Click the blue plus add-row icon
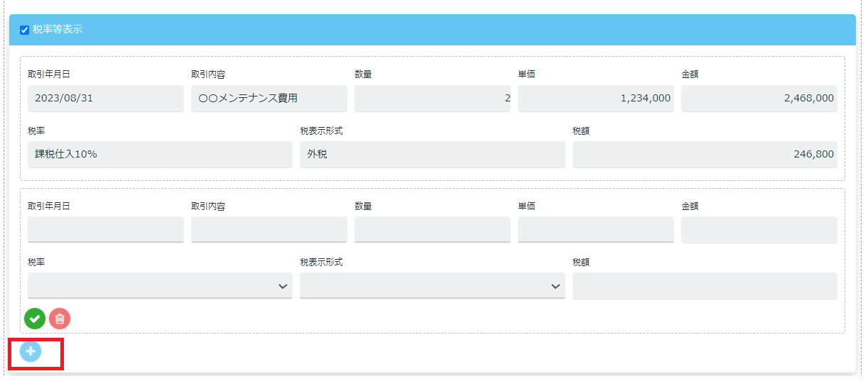Viewport: 868px width, 386px height. [31, 351]
